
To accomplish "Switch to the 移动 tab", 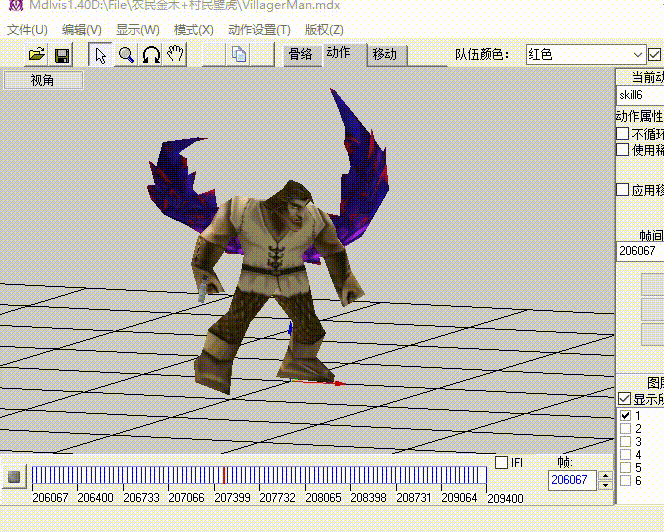I will click(x=385, y=55).
